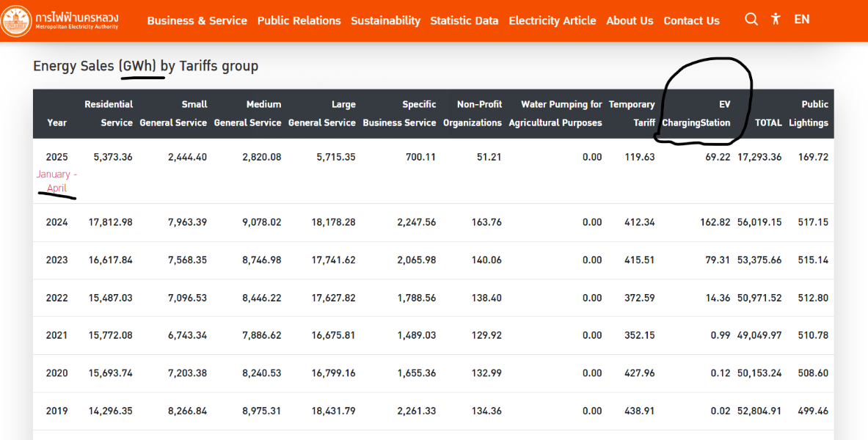Open the search magnifier icon

click(751, 19)
